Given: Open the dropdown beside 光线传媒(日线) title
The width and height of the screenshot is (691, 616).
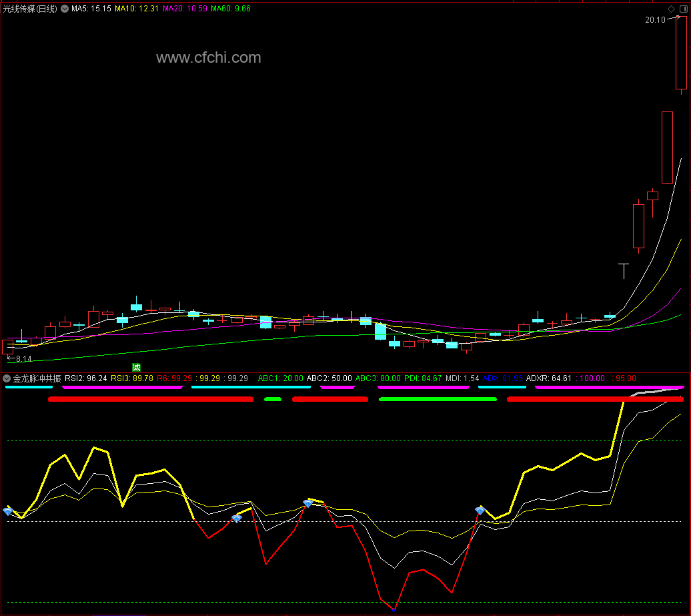Looking at the screenshot, I should (65, 9).
